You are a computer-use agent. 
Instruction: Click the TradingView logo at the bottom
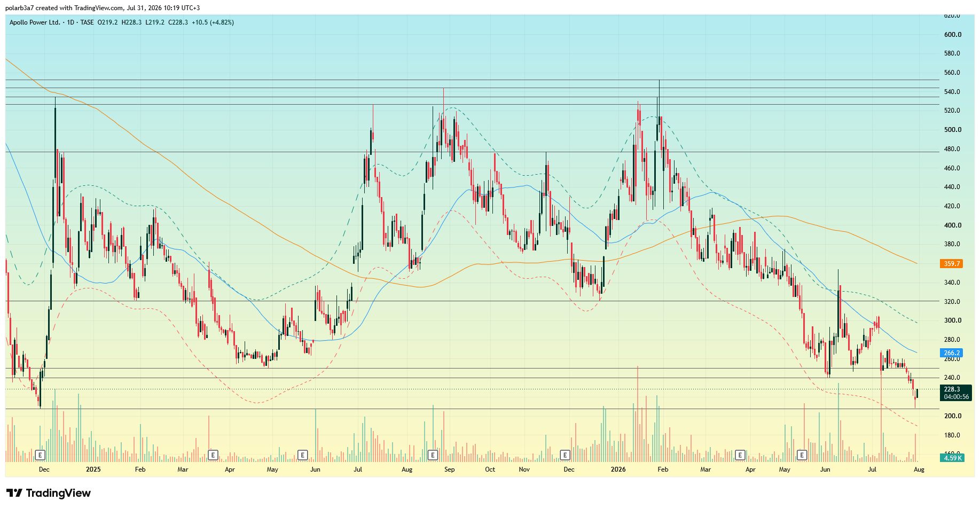(49, 493)
